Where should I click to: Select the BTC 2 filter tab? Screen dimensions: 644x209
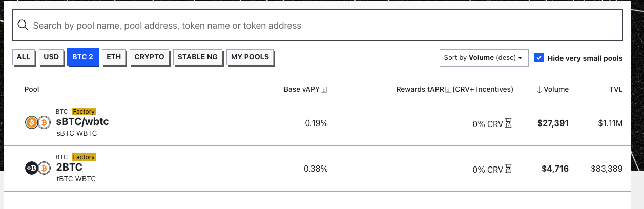(82, 57)
